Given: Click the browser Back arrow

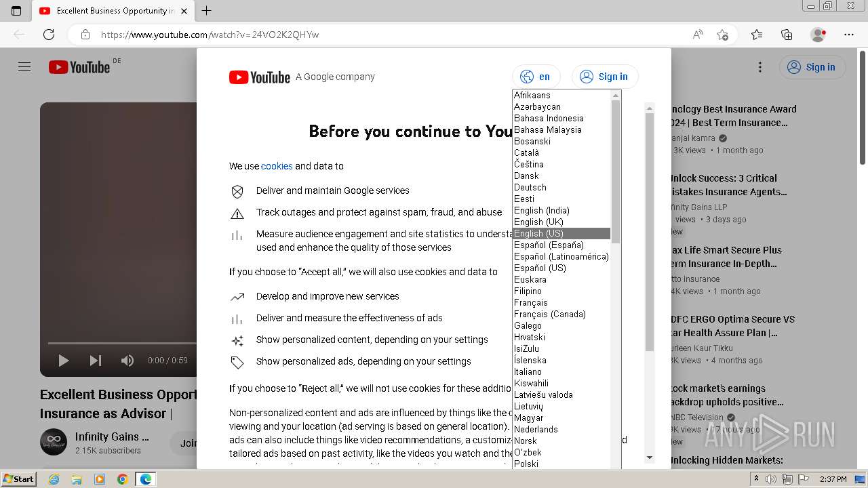Looking at the screenshot, I should tap(19, 35).
